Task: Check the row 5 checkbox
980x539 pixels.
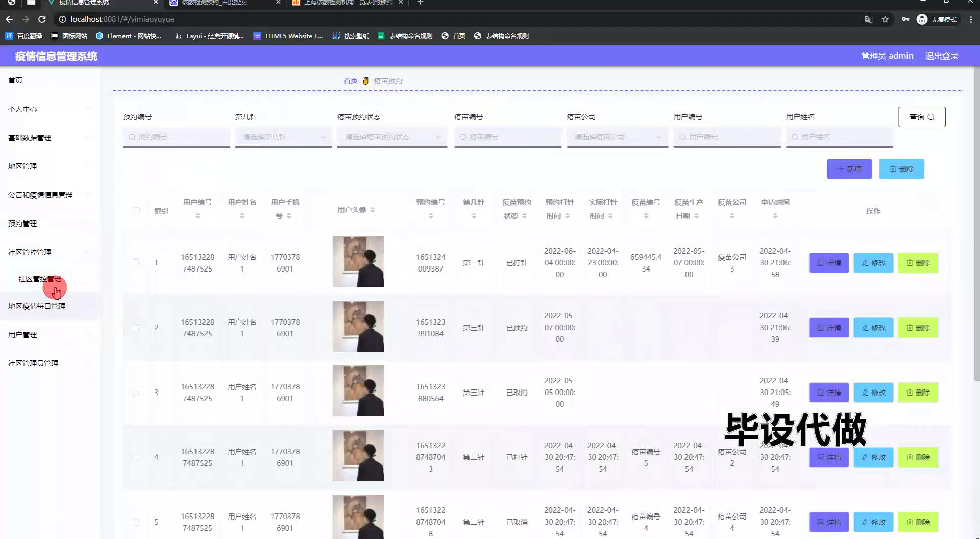Action: (135, 522)
